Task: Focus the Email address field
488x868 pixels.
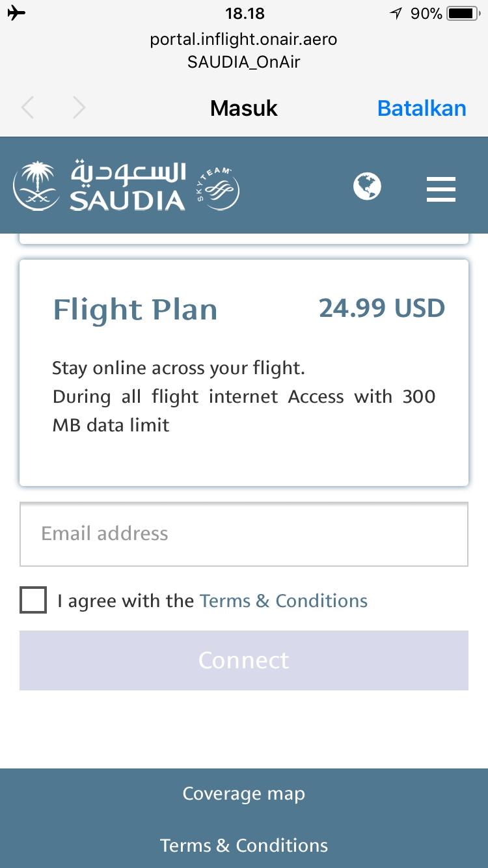Action: 244,534
